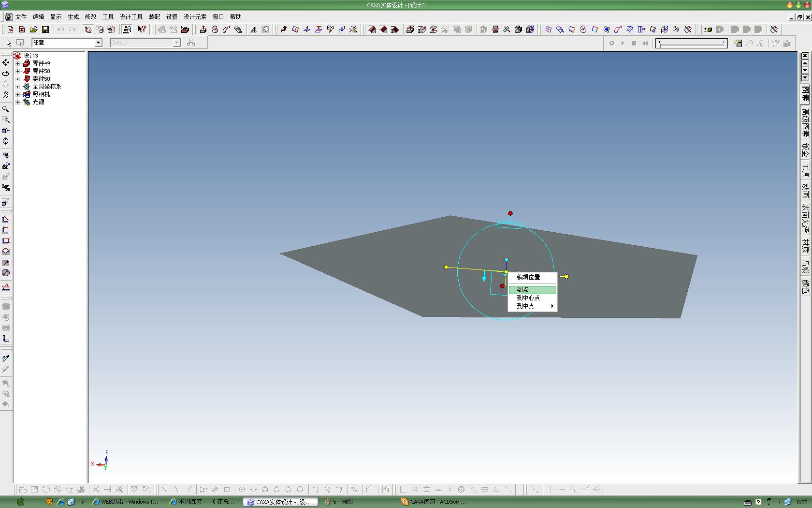The width and height of the screenshot is (812, 508).
Task: Select the magnifier zoom tool
Action: [x=6, y=109]
